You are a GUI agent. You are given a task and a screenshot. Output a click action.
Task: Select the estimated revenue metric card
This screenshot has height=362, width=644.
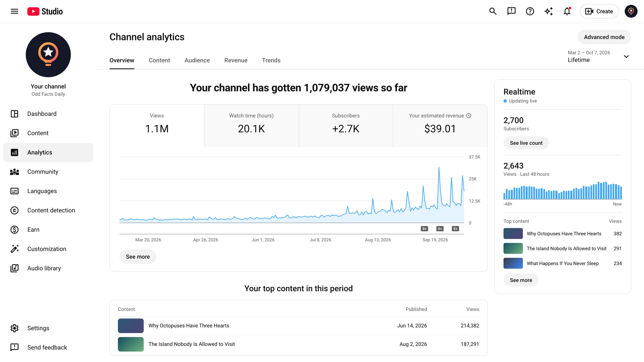440,126
